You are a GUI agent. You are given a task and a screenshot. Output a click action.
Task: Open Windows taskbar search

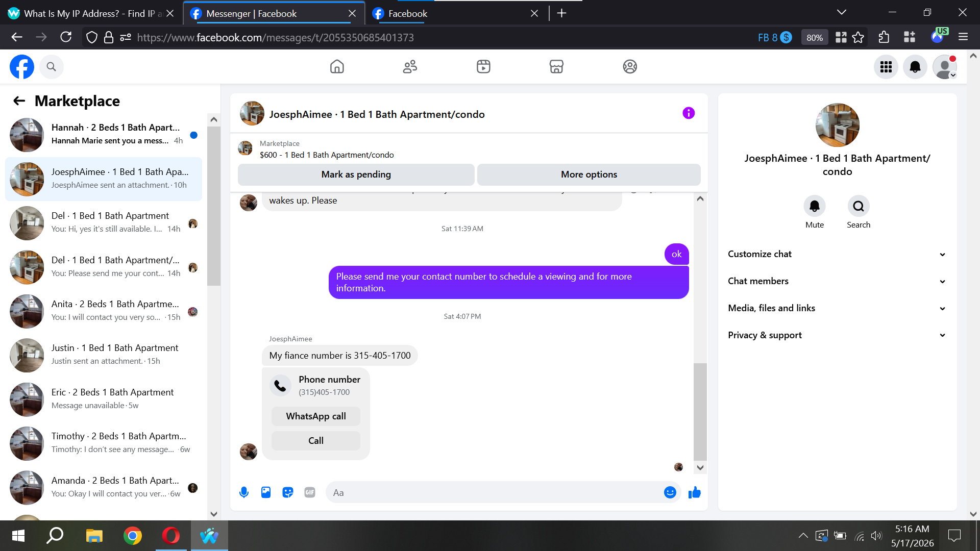pyautogui.click(x=55, y=536)
